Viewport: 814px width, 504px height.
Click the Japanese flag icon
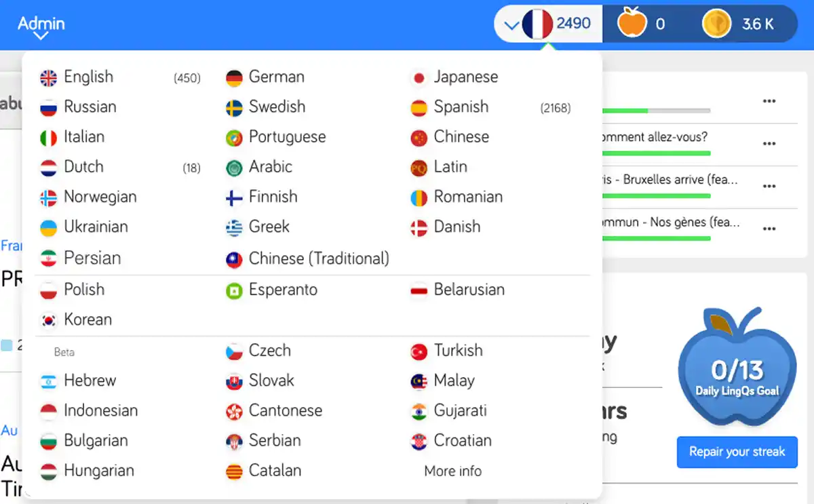pyautogui.click(x=419, y=77)
